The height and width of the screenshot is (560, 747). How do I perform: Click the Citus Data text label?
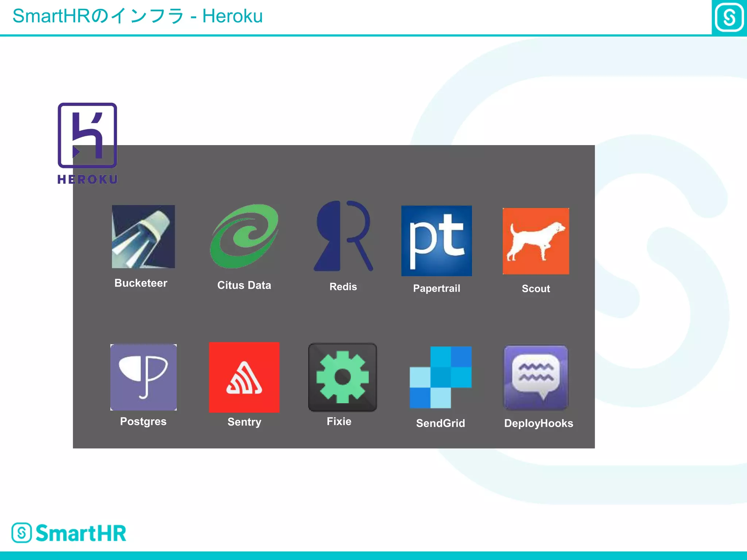(244, 285)
